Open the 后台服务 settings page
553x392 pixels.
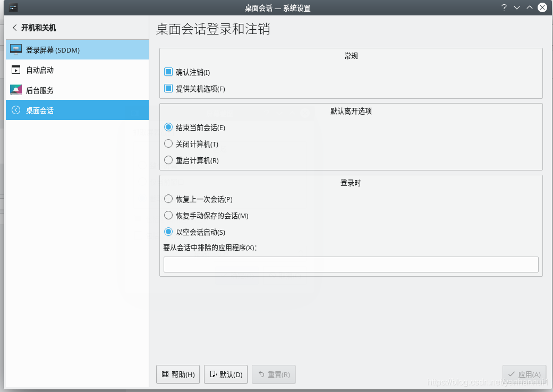pyautogui.click(x=77, y=90)
